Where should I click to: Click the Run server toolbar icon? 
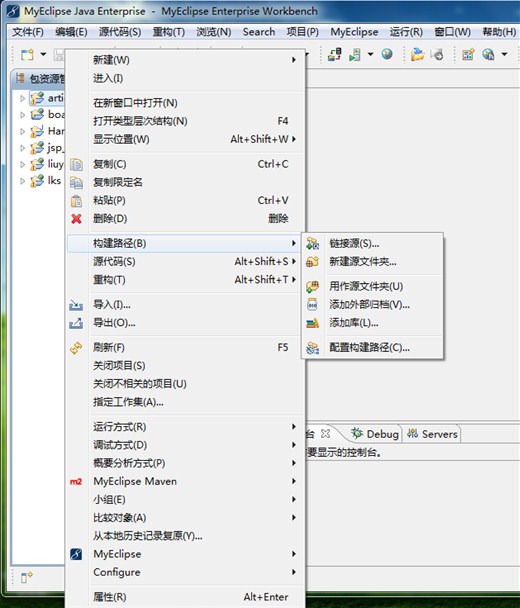pos(355,55)
